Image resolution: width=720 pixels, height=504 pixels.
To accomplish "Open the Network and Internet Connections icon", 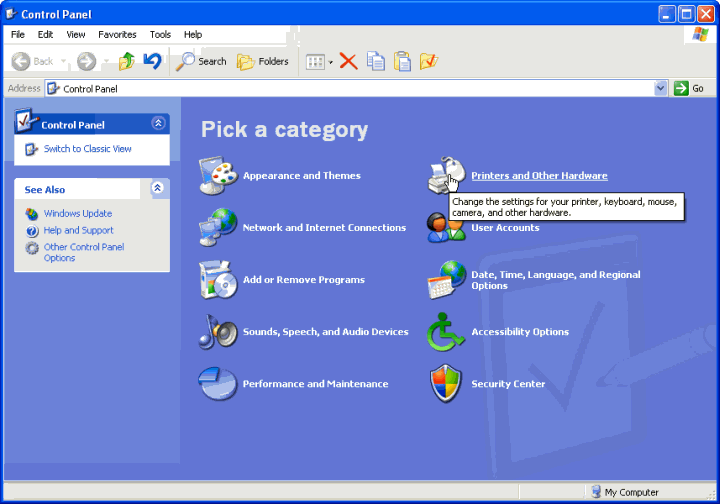I will (x=218, y=227).
